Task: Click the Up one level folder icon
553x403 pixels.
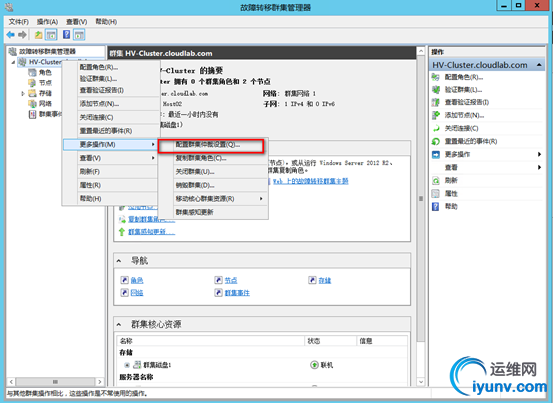Action: pos(38,35)
